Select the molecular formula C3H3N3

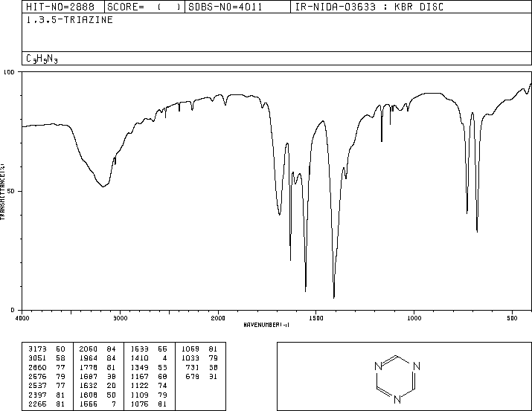[x=42, y=59]
